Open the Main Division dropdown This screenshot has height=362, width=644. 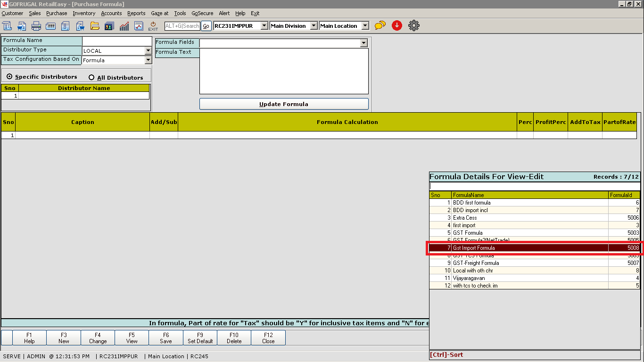point(314,26)
